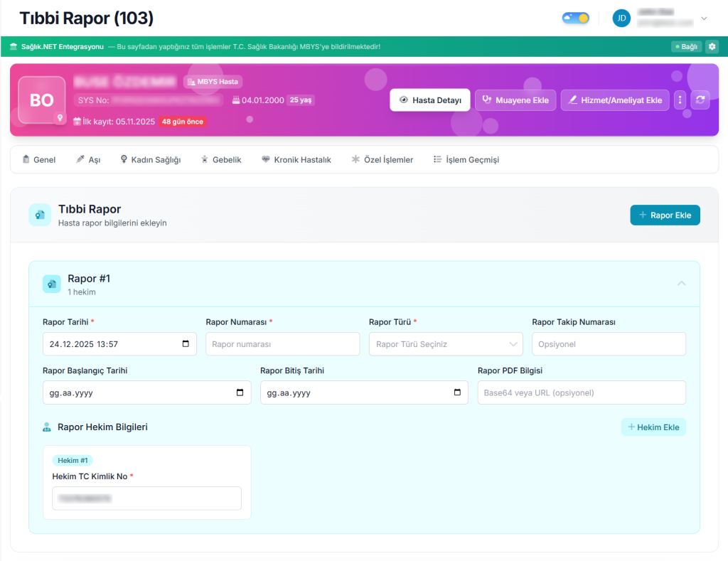Viewport: 728px width, 561px height.
Task: Click the Hekim Ekle button
Action: click(x=653, y=427)
